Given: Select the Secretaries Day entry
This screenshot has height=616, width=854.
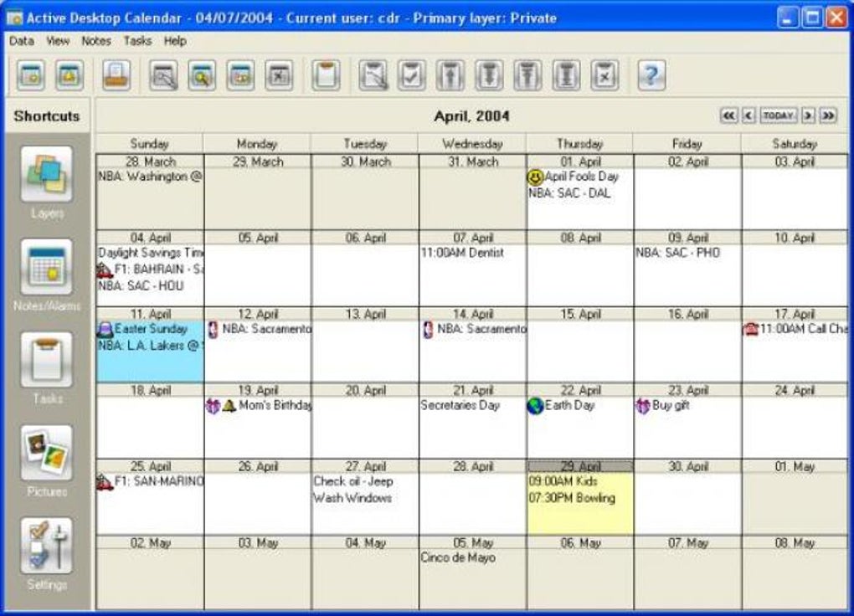Looking at the screenshot, I should click(460, 405).
